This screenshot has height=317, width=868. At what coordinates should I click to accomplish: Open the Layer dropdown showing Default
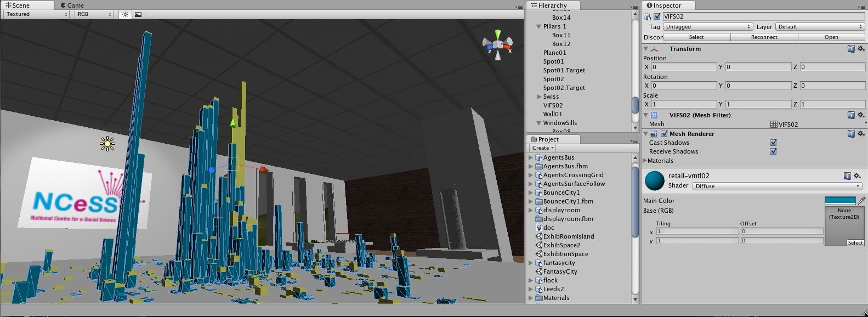pyautogui.click(x=820, y=26)
